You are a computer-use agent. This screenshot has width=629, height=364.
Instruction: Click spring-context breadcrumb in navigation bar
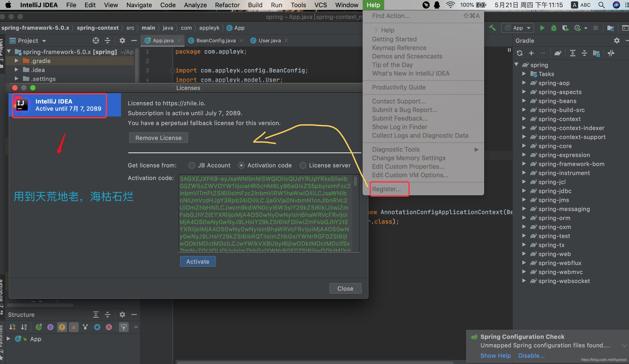[x=98, y=28]
